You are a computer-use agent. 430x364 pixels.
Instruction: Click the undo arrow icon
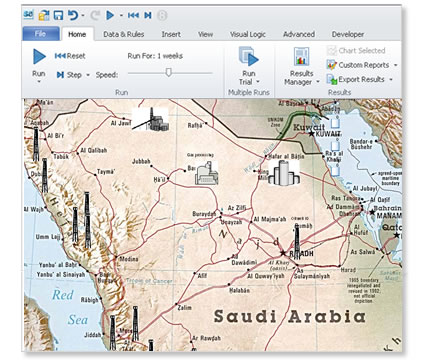(x=73, y=15)
